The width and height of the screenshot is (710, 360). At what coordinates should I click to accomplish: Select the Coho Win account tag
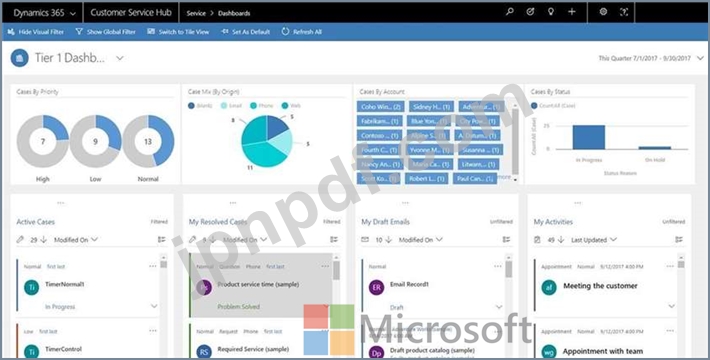point(380,107)
